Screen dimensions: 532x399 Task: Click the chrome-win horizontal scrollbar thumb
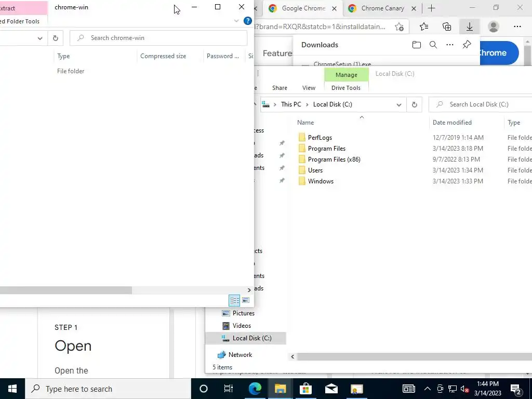click(66, 290)
